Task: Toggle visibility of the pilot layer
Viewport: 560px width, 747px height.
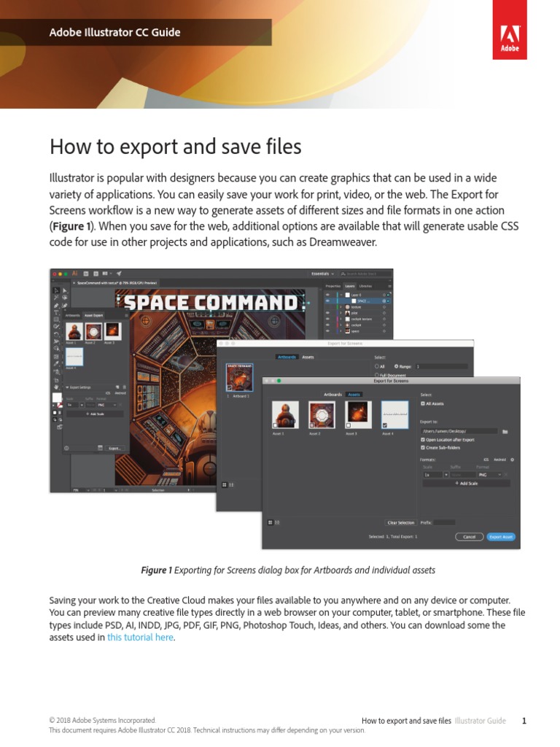Action: [x=327, y=312]
